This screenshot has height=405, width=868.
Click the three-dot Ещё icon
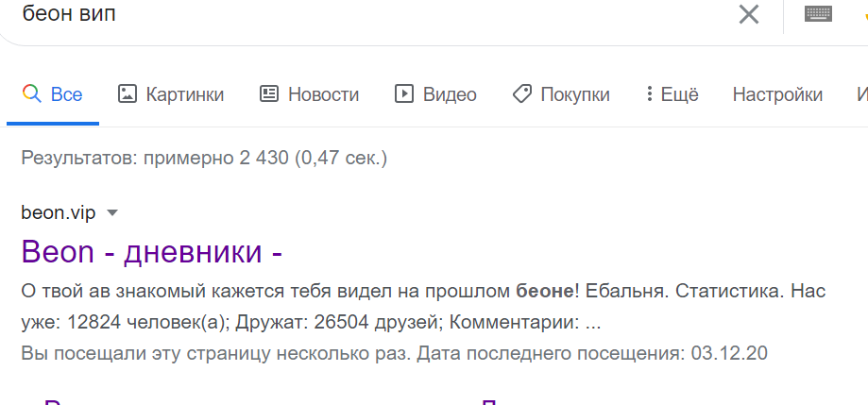pyautogui.click(x=649, y=94)
